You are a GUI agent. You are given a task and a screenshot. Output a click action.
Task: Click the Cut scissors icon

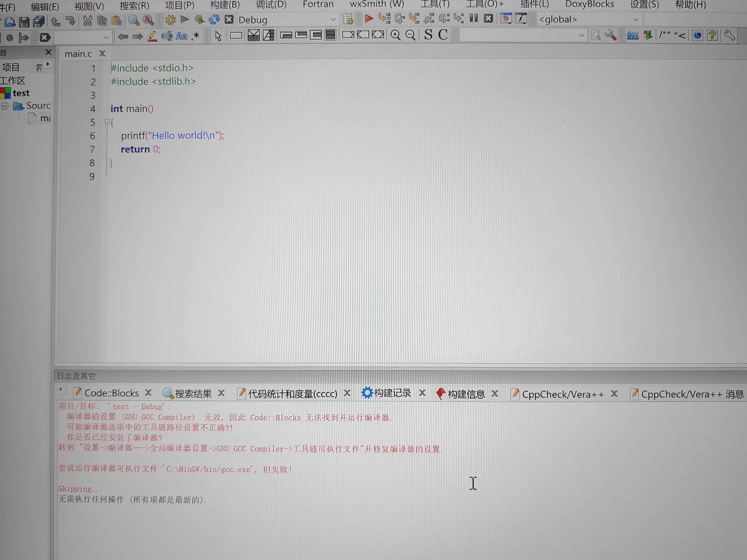tap(88, 21)
